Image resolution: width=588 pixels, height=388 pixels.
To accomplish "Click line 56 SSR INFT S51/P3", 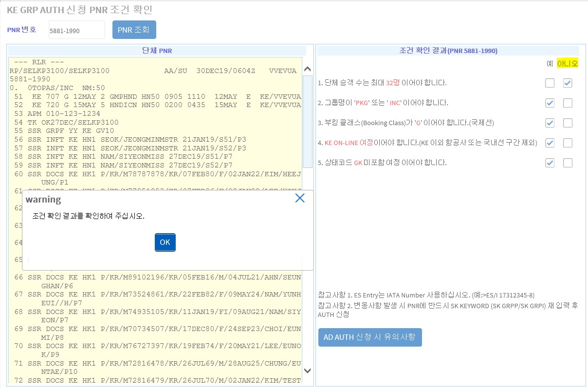I will pyautogui.click(x=130, y=139).
